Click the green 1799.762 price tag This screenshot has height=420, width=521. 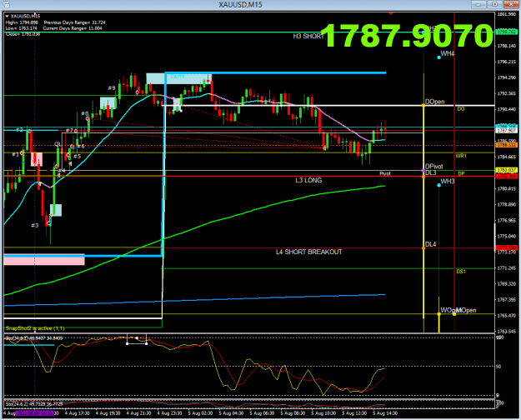(506, 32)
